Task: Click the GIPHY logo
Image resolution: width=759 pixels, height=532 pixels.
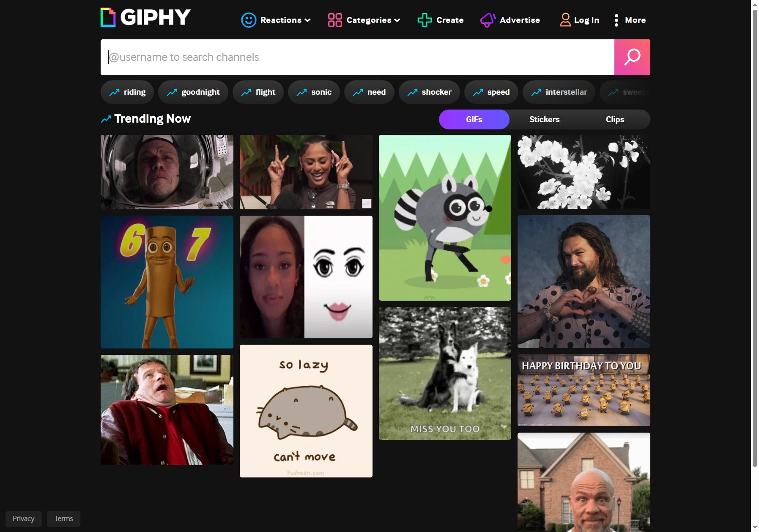Action: [145, 17]
